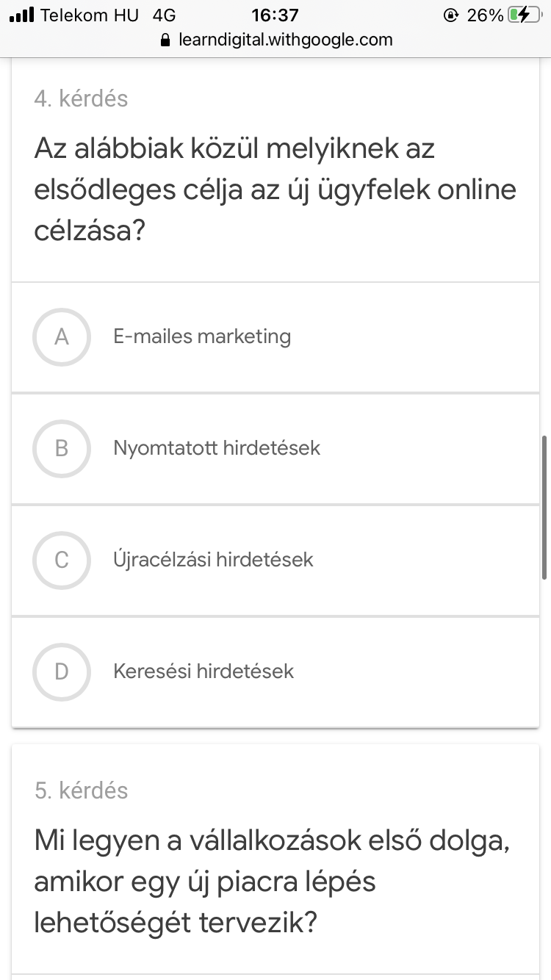Tap the battery charging icon

coord(524,15)
